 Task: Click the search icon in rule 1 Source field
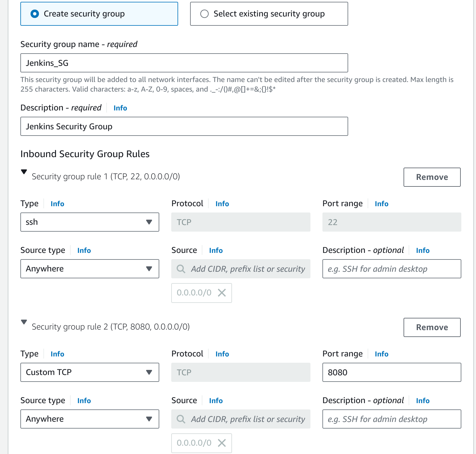click(181, 269)
